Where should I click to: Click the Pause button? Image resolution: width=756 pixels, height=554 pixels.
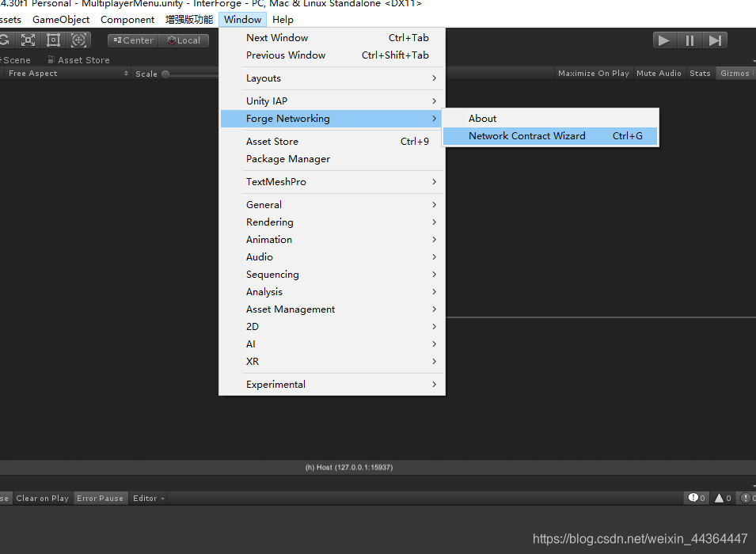pos(690,40)
